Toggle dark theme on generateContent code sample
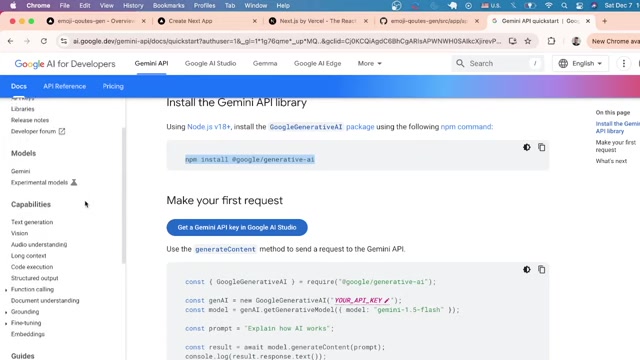This screenshot has height=360, width=640. click(527, 269)
